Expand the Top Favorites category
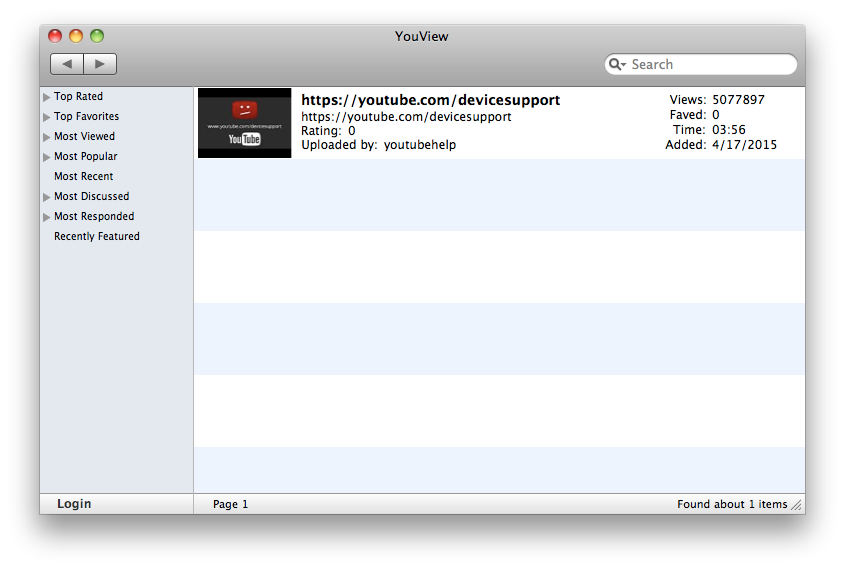This screenshot has width=845, height=569. coord(46,117)
